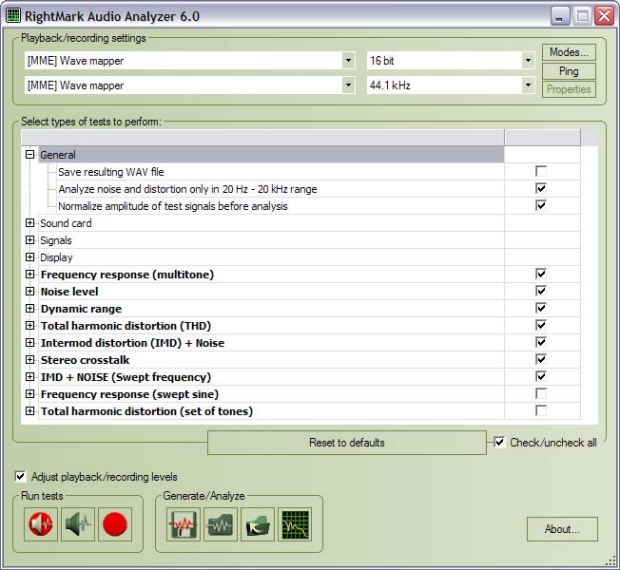Click the RightMark application title icon
Screen dimensions: 620x570
(x=13, y=16)
